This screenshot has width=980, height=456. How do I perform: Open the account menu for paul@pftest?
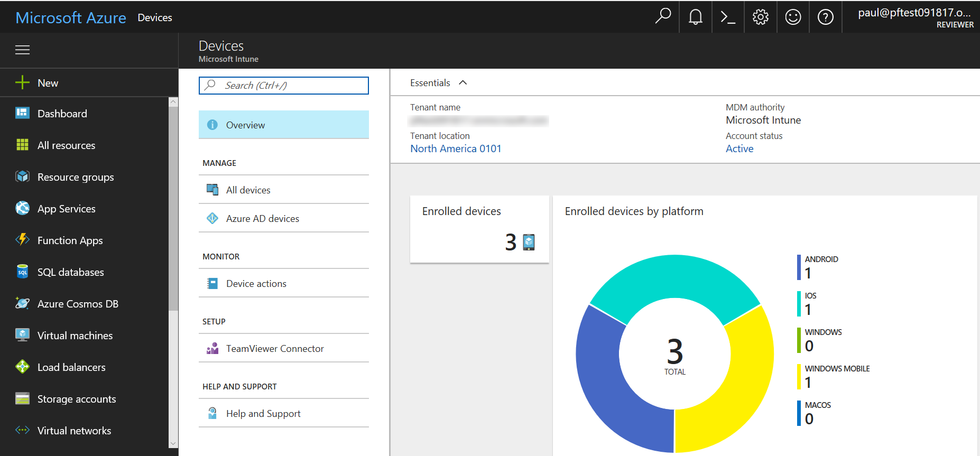click(914, 17)
